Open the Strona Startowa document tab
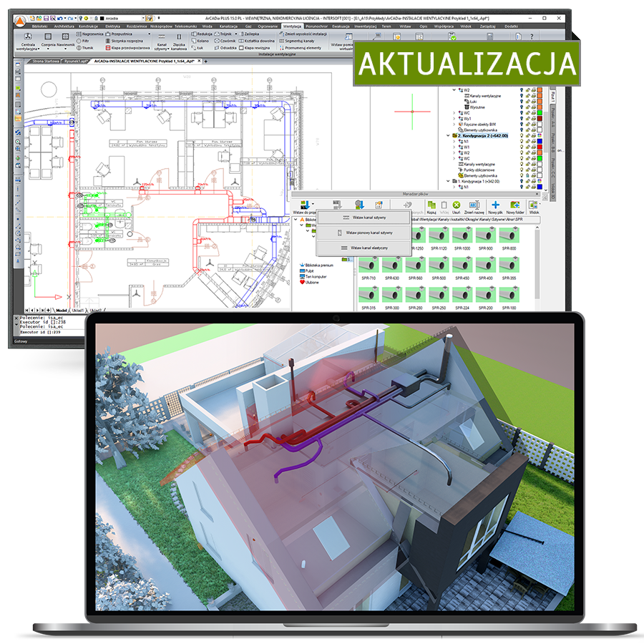This screenshot has width=644, height=644. pos(46,62)
